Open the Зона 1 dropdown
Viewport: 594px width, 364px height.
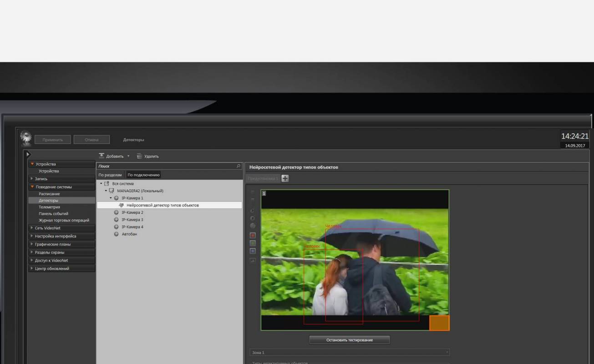350,352
